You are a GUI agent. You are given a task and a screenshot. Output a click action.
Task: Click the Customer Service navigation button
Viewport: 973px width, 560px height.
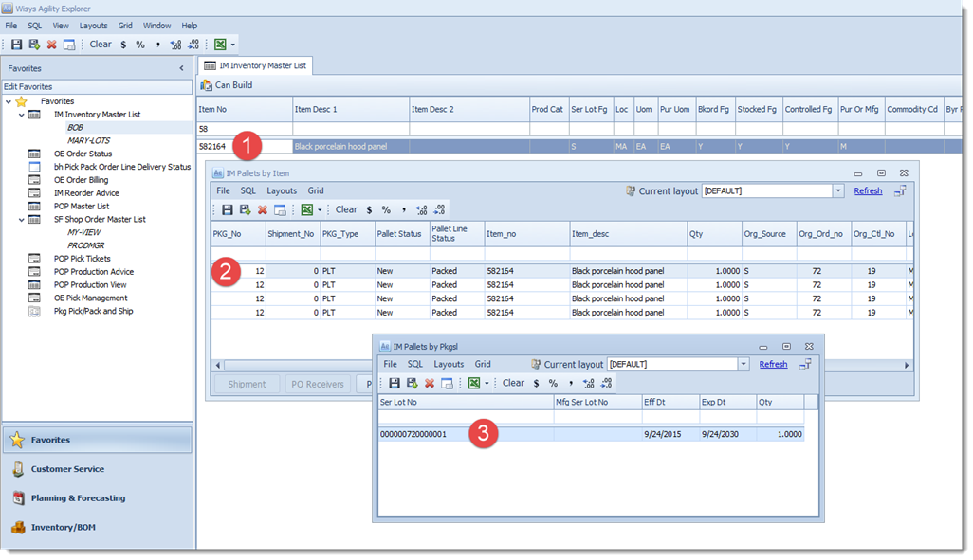[x=67, y=469]
